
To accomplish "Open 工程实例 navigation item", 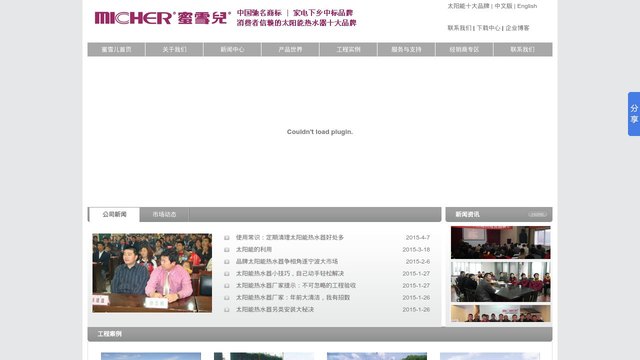I will [348, 49].
